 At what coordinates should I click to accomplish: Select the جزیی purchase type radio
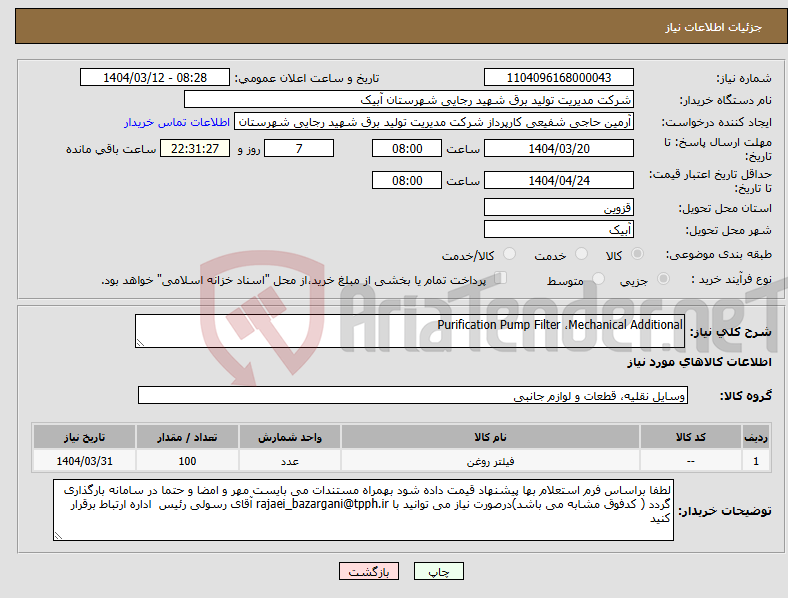[663, 278]
